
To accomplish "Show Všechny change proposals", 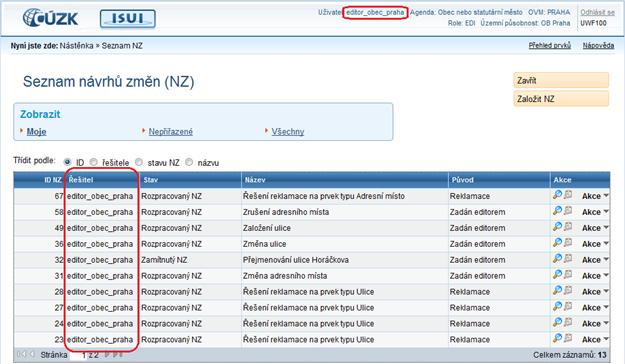I will point(288,132).
